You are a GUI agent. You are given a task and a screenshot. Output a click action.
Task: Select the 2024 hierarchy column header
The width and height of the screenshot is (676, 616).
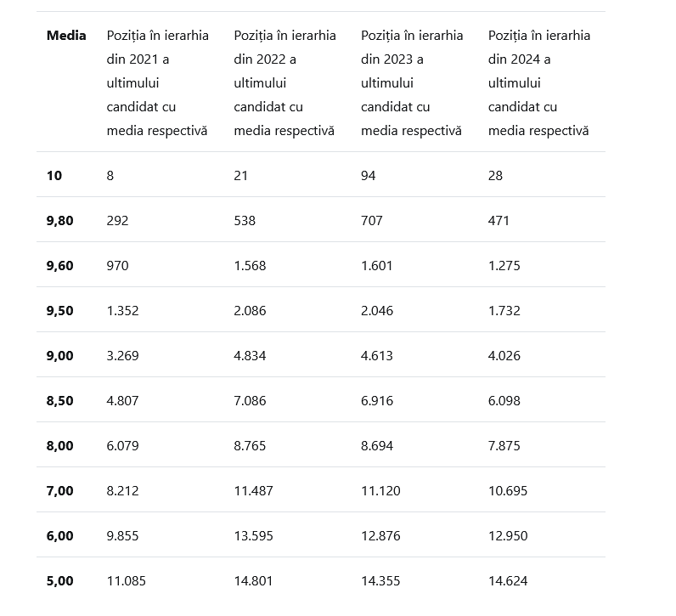(x=539, y=82)
